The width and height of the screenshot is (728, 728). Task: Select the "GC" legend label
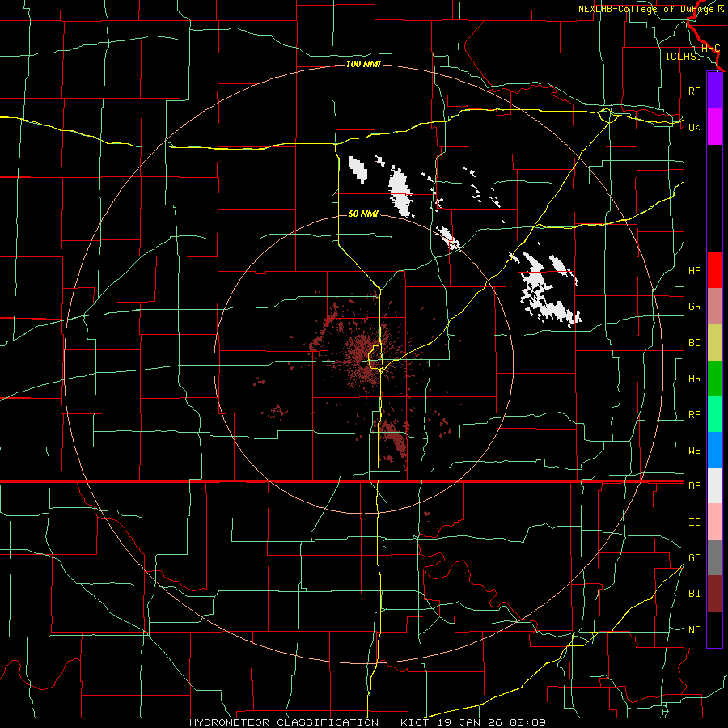click(694, 557)
